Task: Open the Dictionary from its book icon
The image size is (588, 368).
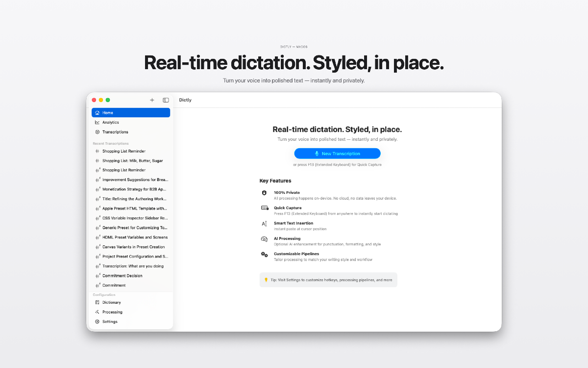Action: (97, 302)
